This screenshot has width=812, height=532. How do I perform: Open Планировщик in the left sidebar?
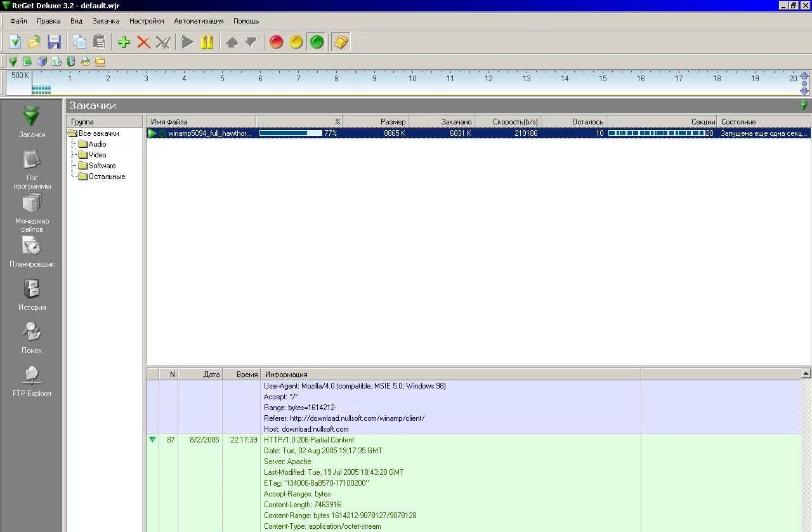pyautogui.click(x=32, y=252)
